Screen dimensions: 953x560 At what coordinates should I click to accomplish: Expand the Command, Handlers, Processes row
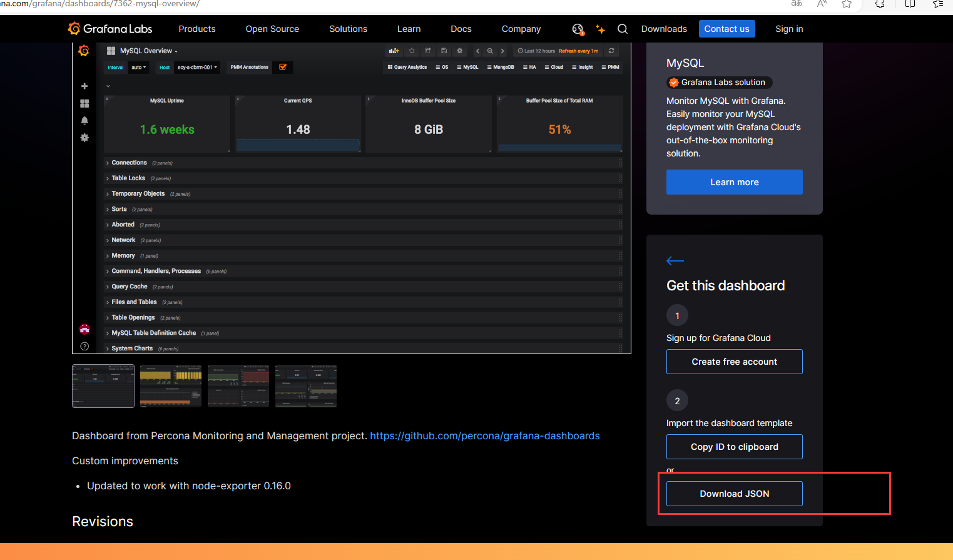tap(156, 271)
